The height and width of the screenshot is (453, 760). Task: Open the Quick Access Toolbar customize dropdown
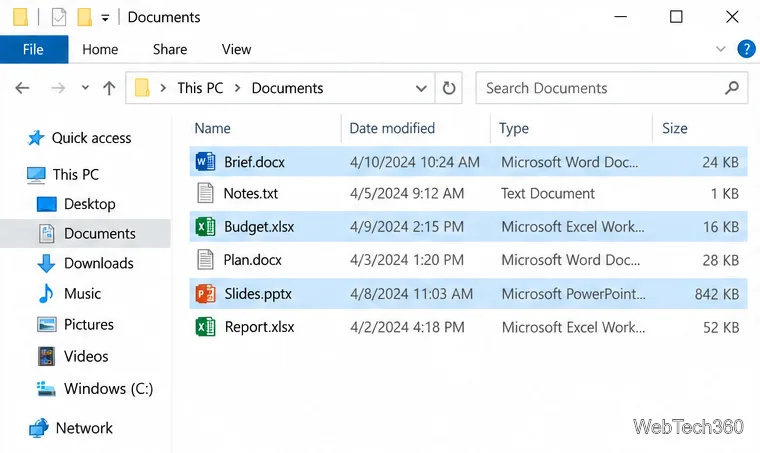[105, 18]
